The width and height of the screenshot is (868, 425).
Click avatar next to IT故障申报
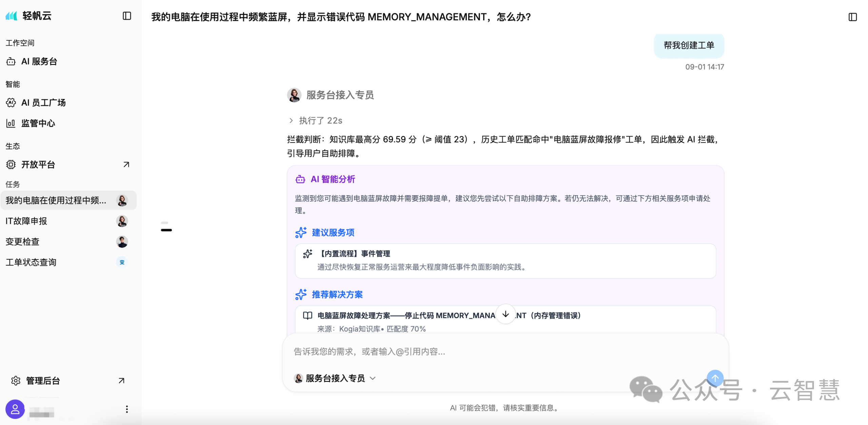point(122,221)
